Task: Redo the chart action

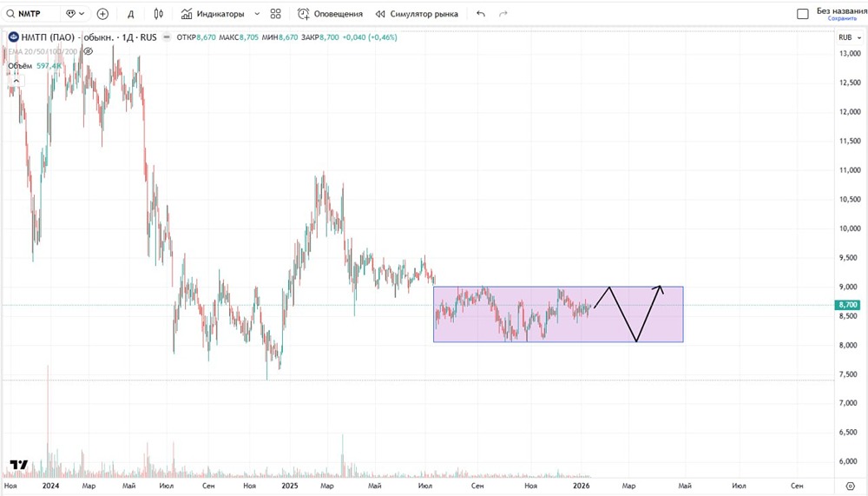Action: (x=503, y=14)
